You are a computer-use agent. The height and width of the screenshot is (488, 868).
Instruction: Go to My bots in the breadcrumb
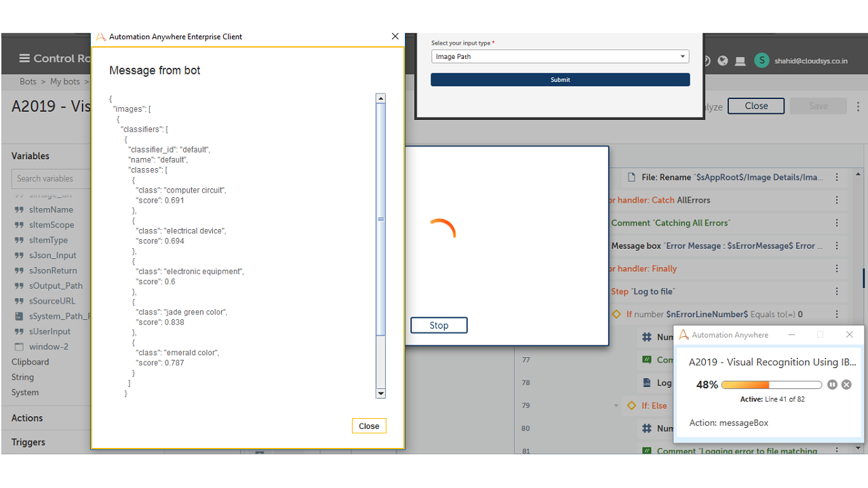(x=65, y=81)
